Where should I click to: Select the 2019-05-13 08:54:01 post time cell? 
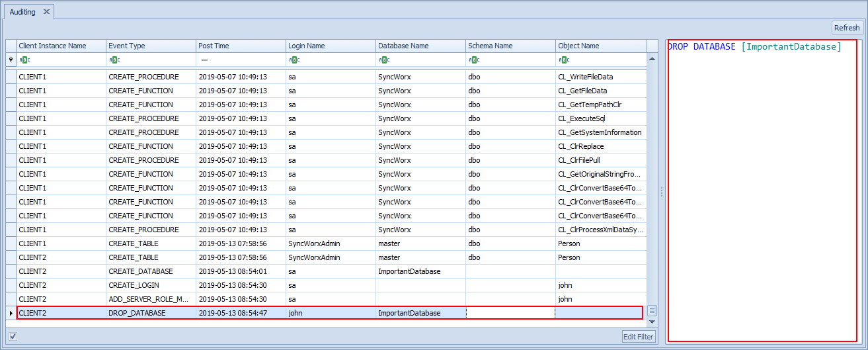coord(241,271)
